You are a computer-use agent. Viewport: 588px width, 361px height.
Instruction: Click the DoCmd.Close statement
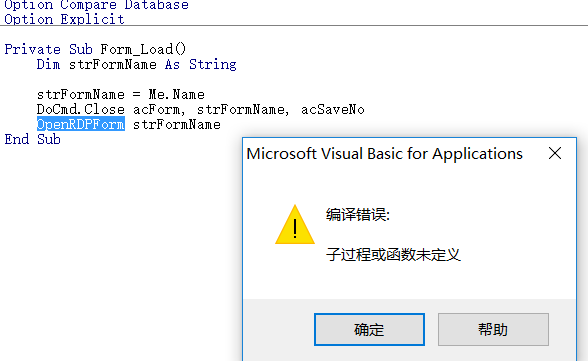pyautogui.click(x=81, y=109)
